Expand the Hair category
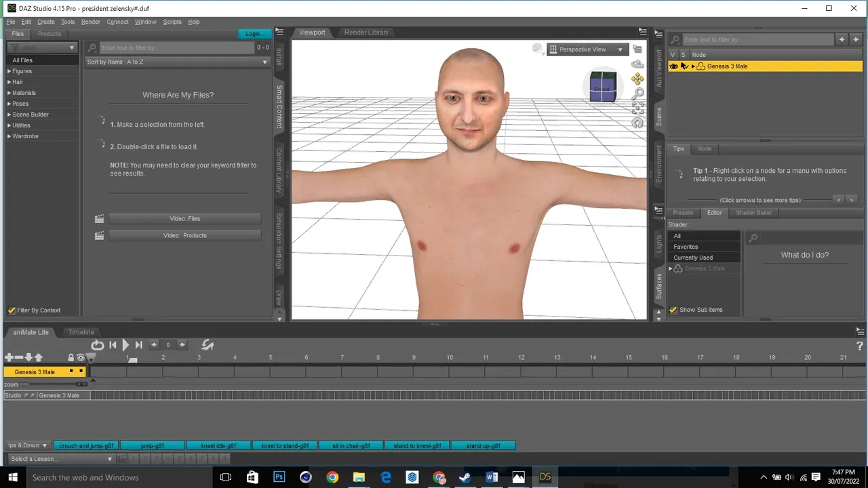The height and width of the screenshot is (488, 868). click(x=9, y=82)
